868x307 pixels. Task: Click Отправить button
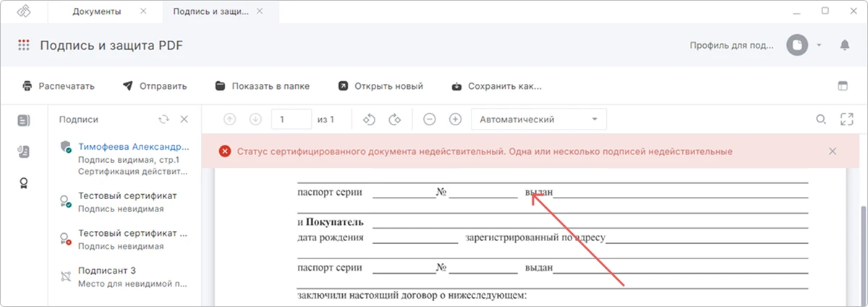(x=154, y=86)
